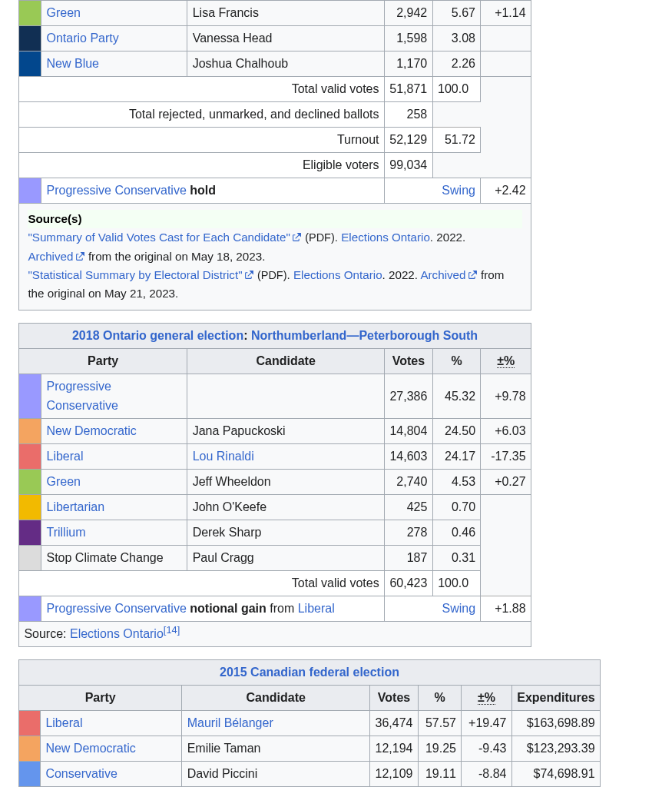Go to Northumberland—Peterborough South article
The height and width of the screenshot is (787, 672).
[x=364, y=336]
